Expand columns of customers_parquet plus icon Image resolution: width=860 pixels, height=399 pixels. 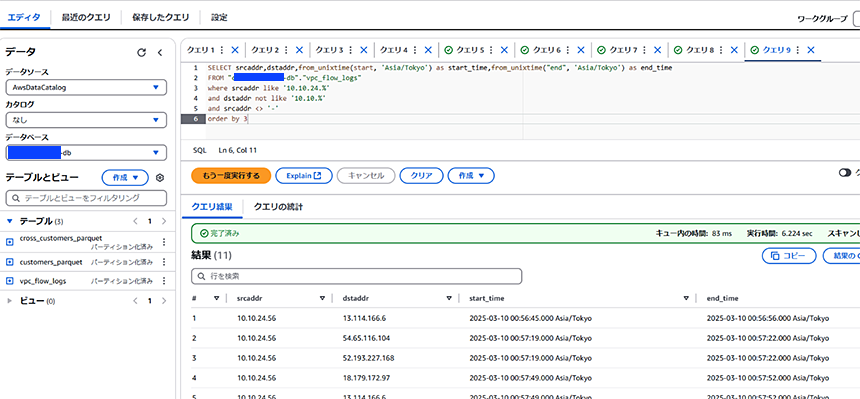9,262
